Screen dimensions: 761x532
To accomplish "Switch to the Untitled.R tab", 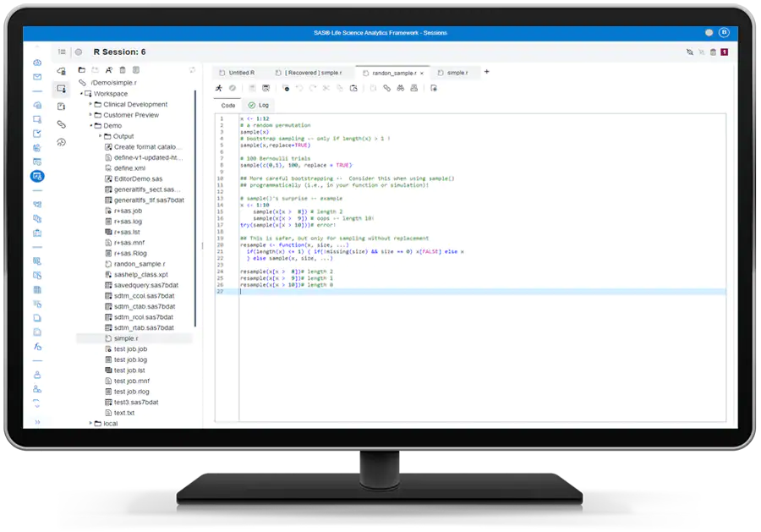I will tap(238, 73).
